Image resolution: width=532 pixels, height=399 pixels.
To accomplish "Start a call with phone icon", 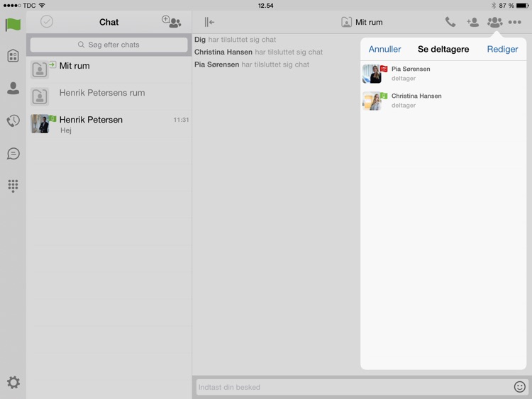I will [450, 22].
